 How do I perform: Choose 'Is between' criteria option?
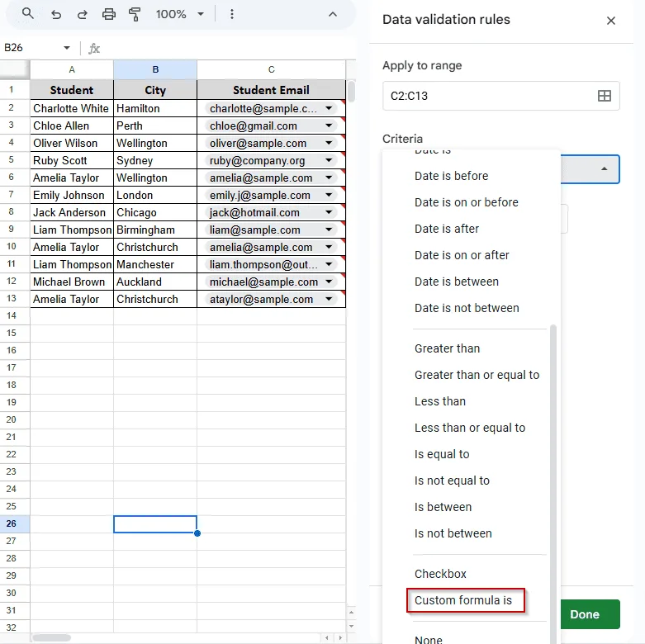click(x=443, y=507)
